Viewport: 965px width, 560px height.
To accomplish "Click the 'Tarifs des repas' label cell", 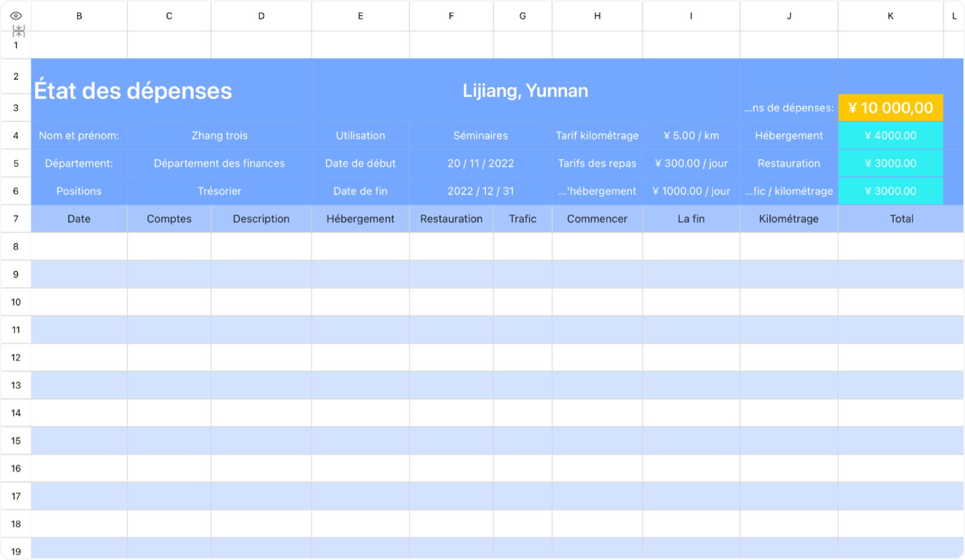I will coord(597,164).
